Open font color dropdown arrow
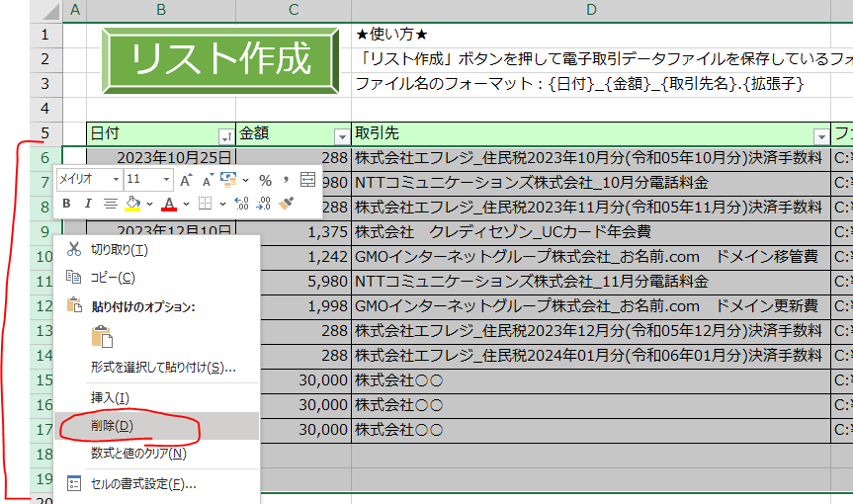Viewport: 853px width, 504px height. click(186, 204)
